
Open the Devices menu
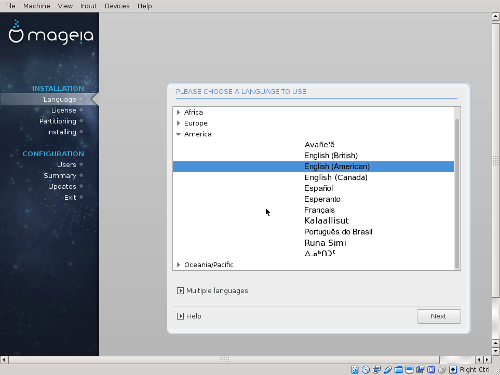click(117, 6)
